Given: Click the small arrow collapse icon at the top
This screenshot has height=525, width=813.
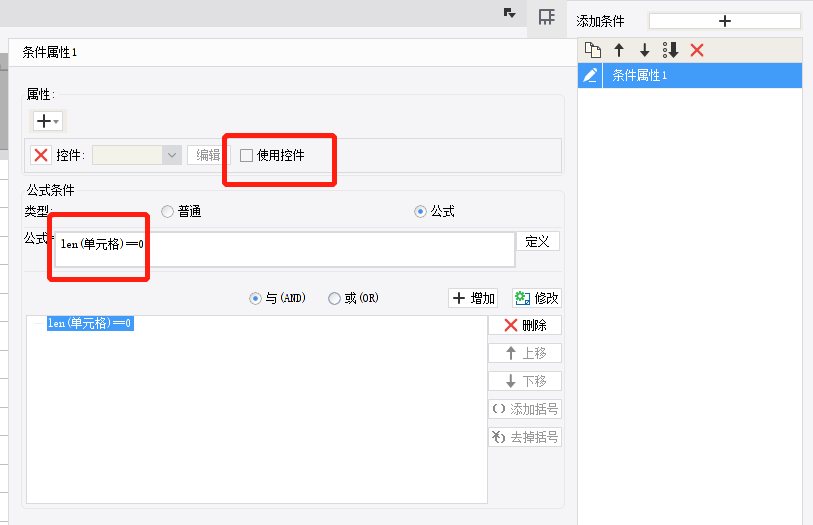Looking at the screenshot, I should coord(509,13).
